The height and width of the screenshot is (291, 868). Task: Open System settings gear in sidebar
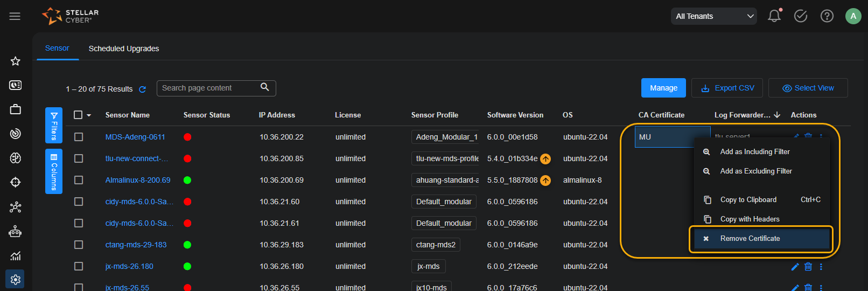click(x=15, y=279)
